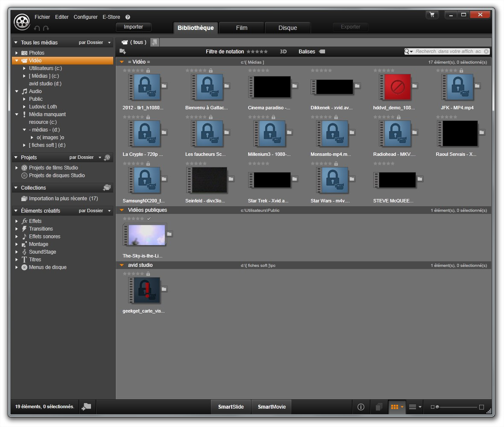Collapse the Vidéos publiques group
The height and width of the screenshot is (427, 504).
click(122, 210)
